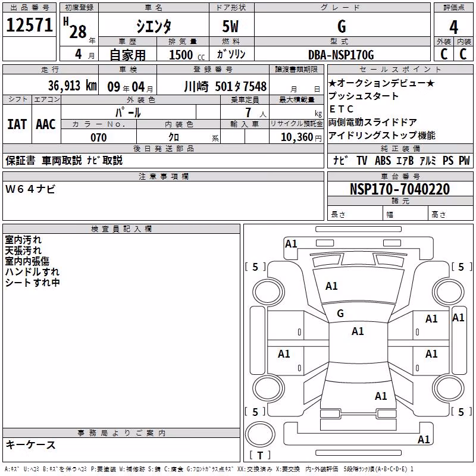
Task: Select the アルミ equipment label
Action: click(x=428, y=161)
